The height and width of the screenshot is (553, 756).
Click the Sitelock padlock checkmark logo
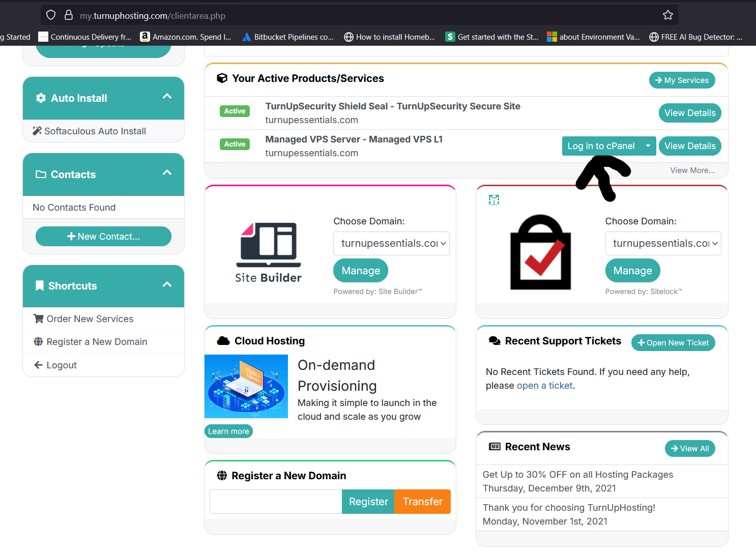coord(541,252)
